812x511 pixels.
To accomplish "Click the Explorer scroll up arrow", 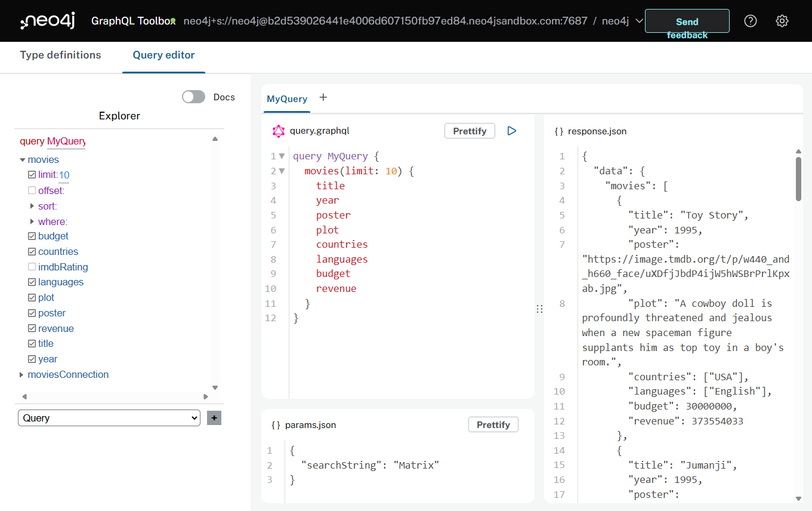I will point(215,139).
